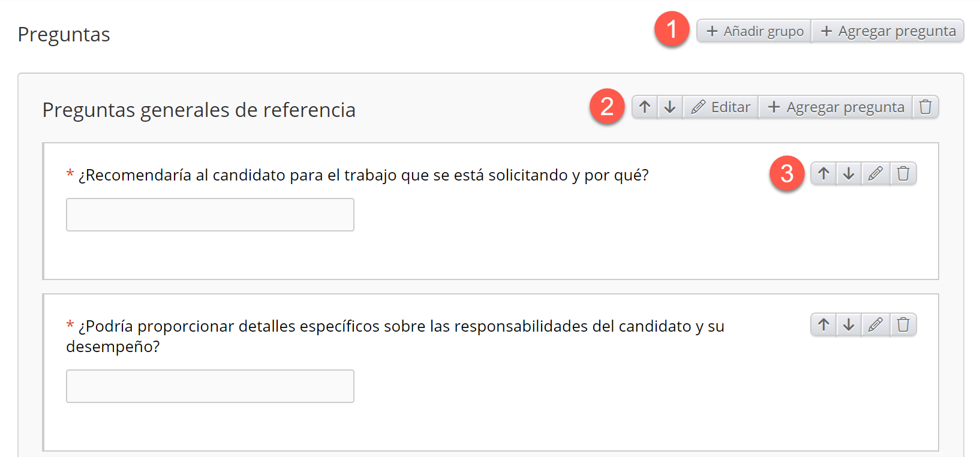The width and height of the screenshot is (980, 457).
Task: Delete the '¿Recomendaría al candidato' question
Action: pyautogui.click(x=903, y=174)
